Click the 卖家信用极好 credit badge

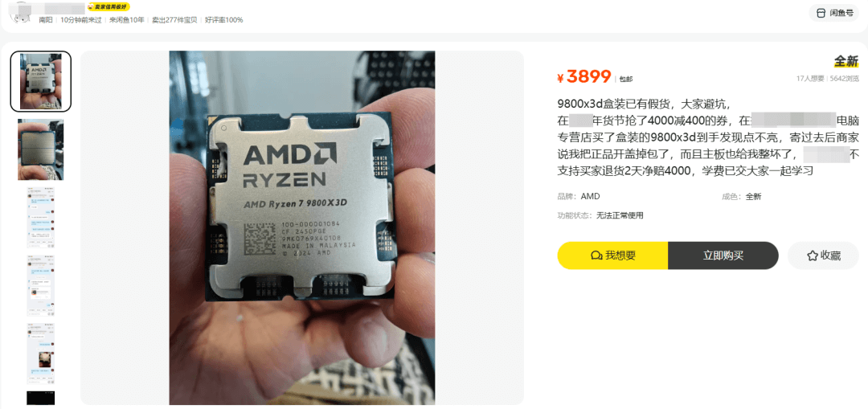tap(109, 6)
